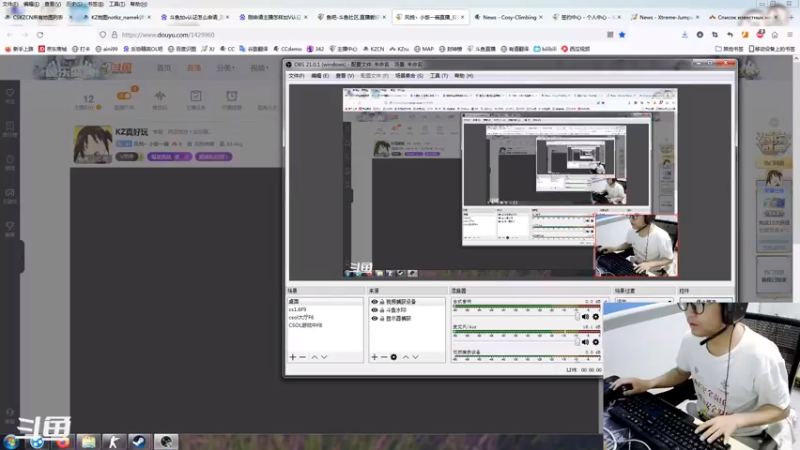Viewport: 800px width, 450px height.
Task: Move the source up in the Sources list
Action: (x=406, y=357)
